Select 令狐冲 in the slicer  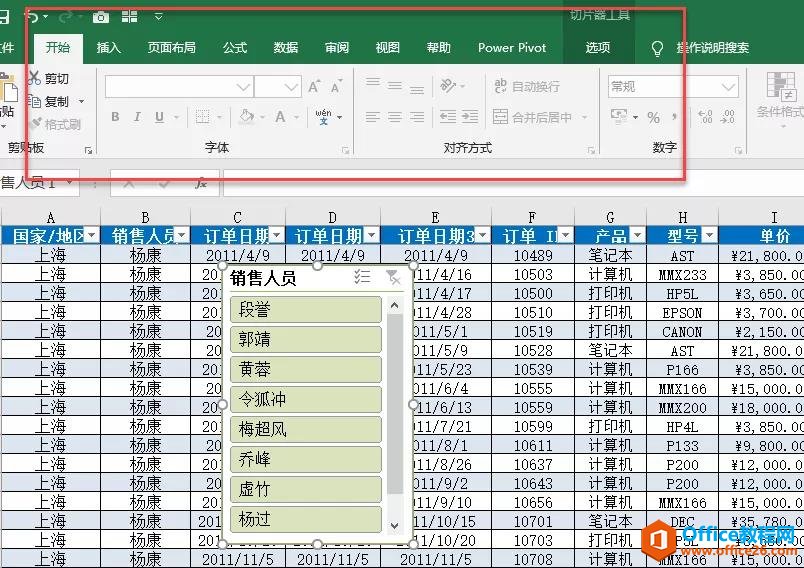coord(305,400)
